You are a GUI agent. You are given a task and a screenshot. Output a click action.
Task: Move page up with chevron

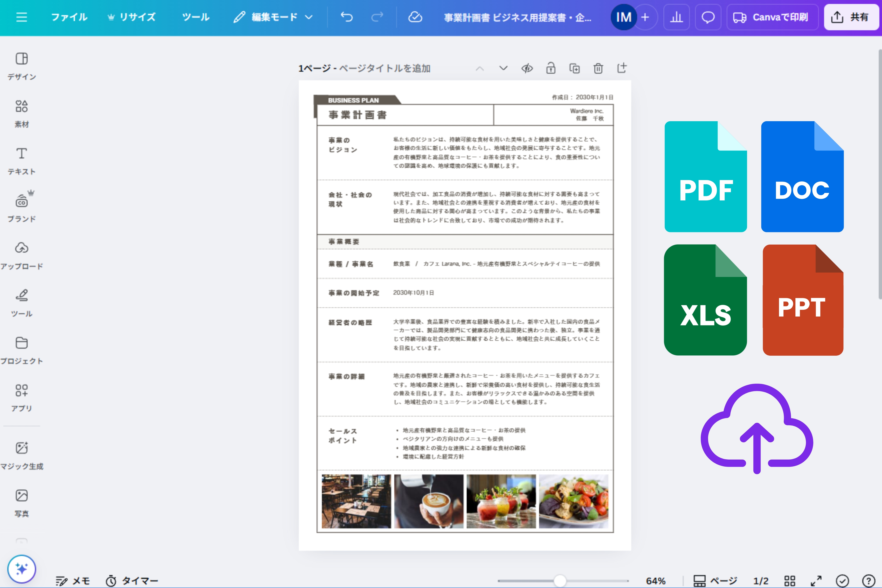pyautogui.click(x=480, y=68)
